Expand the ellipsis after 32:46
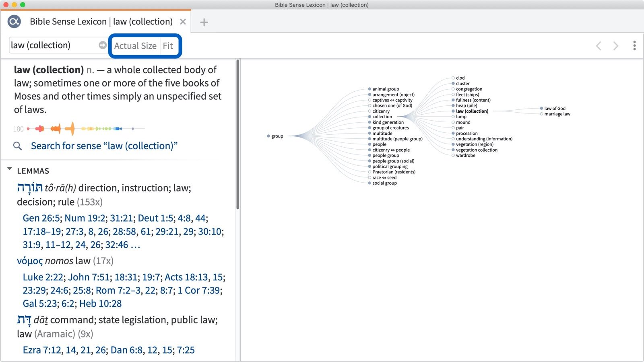644x362 pixels. (136, 245)
